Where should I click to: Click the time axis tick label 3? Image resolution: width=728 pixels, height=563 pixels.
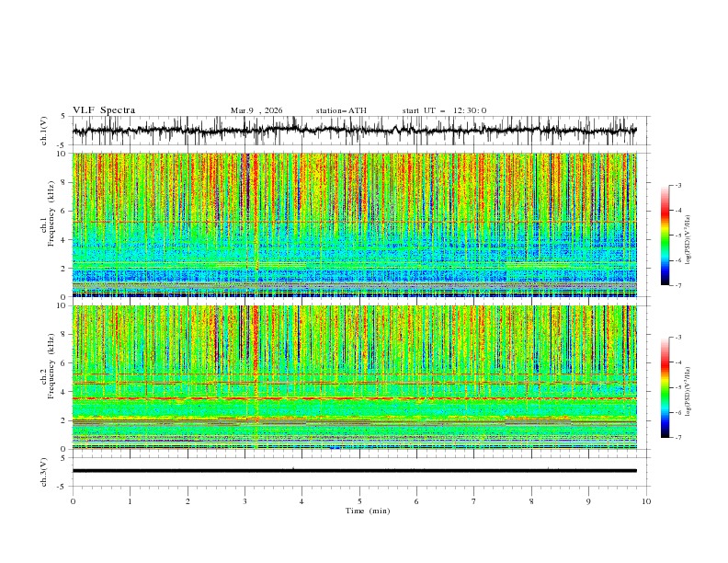pos(245,501)
